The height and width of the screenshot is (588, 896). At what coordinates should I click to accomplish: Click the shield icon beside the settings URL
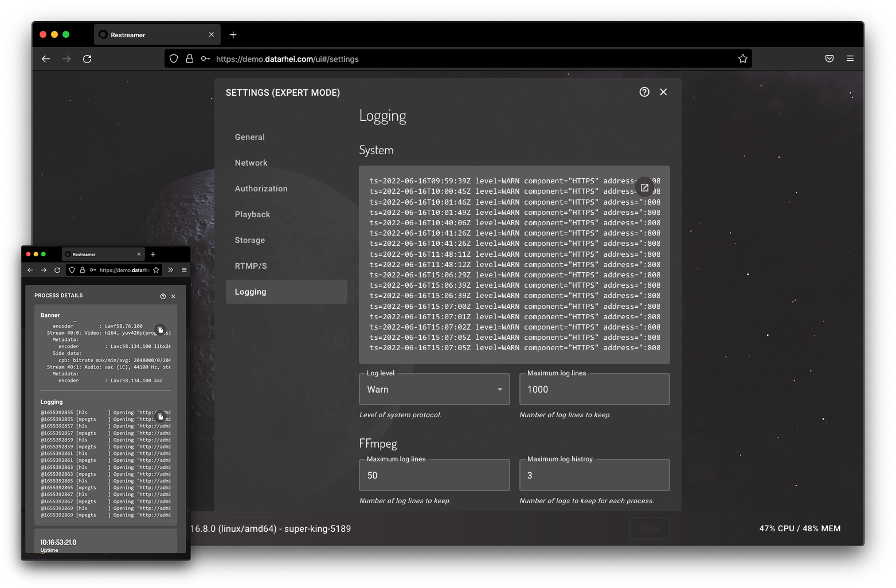click(174, 58)
